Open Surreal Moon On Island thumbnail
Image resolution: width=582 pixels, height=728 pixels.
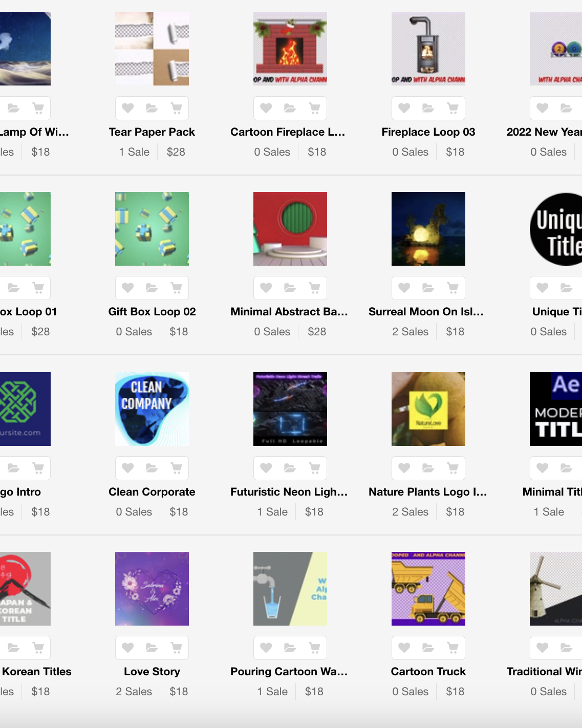(x=428, y=229)
